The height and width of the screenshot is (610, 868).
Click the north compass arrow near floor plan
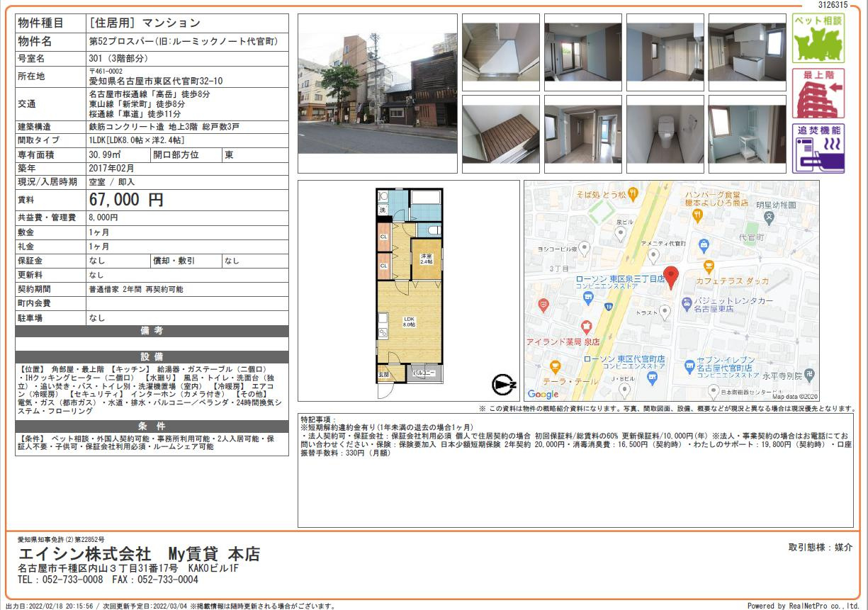504,385
